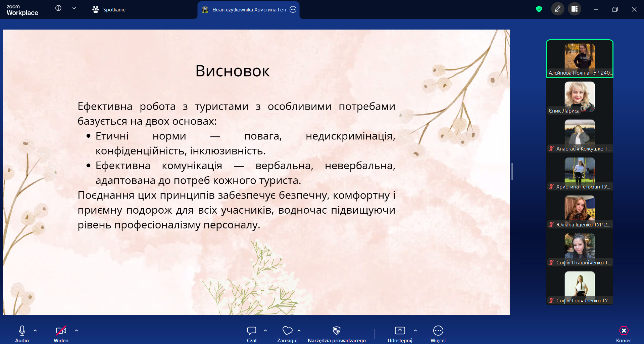Viewport: 644px width, 344px height.
Task: Switch to the Spotkanie tab
Action: coord(109,10)
